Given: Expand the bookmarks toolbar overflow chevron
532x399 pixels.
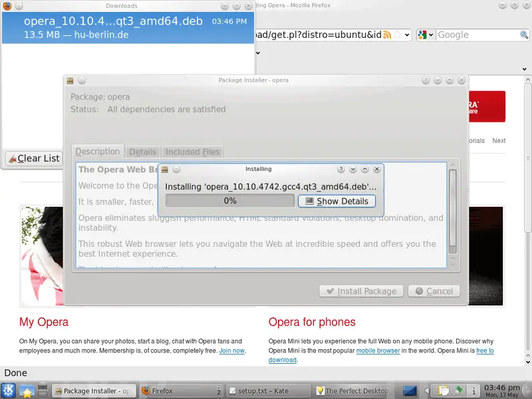Looking at the screenshot, I should [258, 53].
